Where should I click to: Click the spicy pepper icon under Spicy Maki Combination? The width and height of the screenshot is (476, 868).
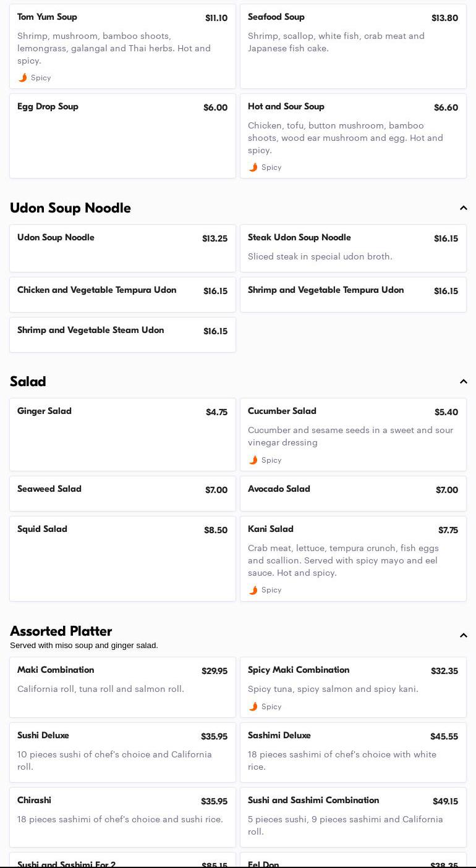pos(253,707)
